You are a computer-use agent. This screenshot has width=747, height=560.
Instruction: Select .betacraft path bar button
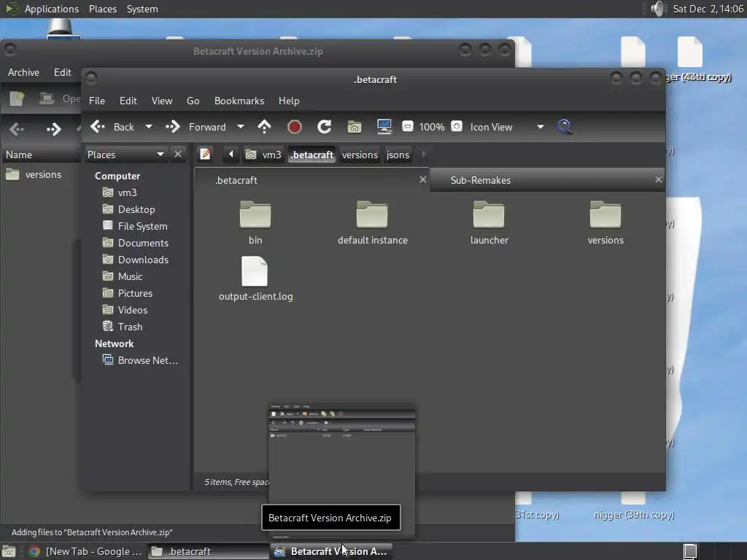point(312,155)
